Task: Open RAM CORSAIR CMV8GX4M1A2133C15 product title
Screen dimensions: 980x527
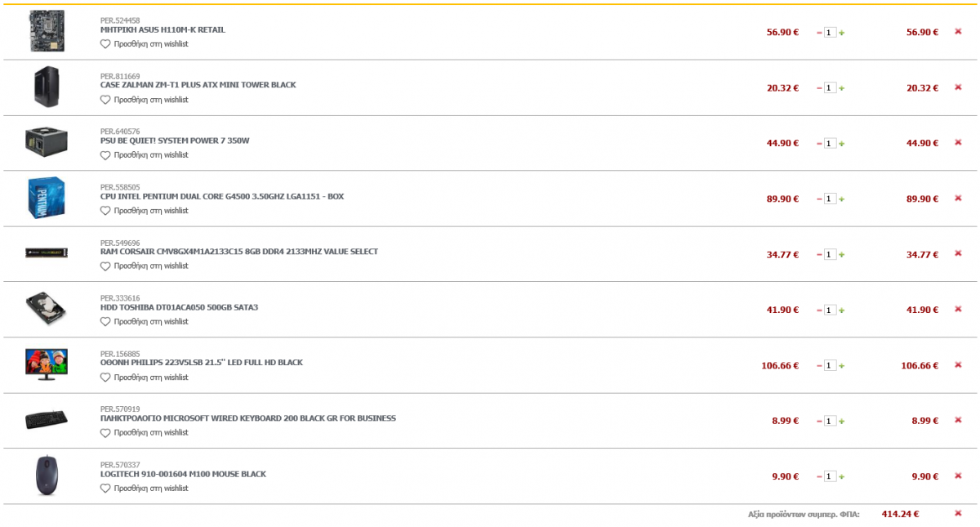Action: 239,252
